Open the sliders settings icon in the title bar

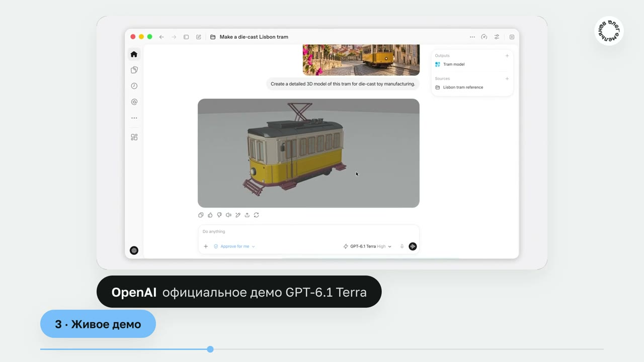pos(497,37)
